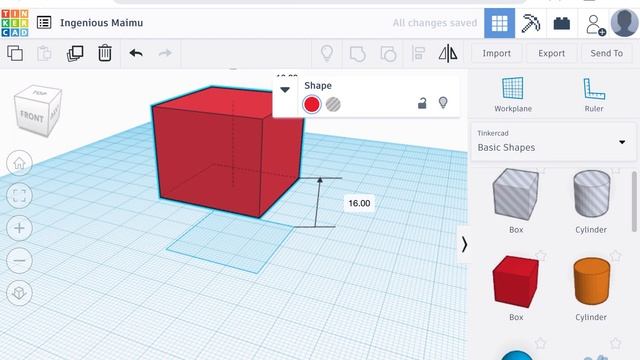Click the Import button
The height and width of the screenshot is (360, 640).
[x=496, y=53]
